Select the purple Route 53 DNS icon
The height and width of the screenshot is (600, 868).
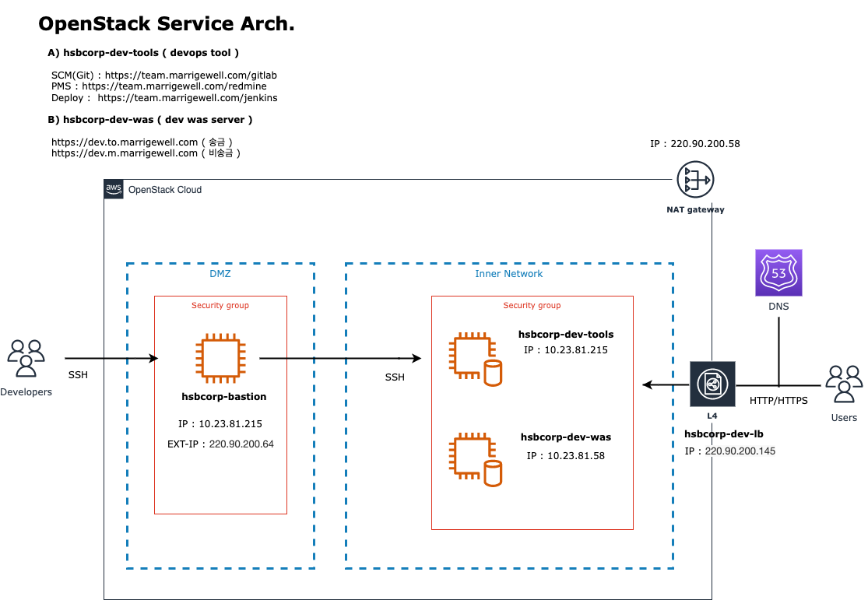tap(778, 273)
